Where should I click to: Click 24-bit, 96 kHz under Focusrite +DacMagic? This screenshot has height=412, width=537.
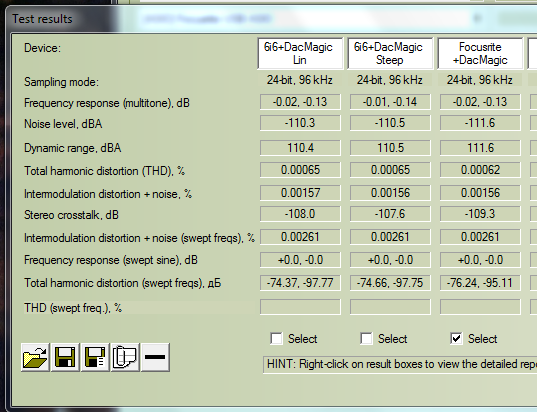point(479,80)
